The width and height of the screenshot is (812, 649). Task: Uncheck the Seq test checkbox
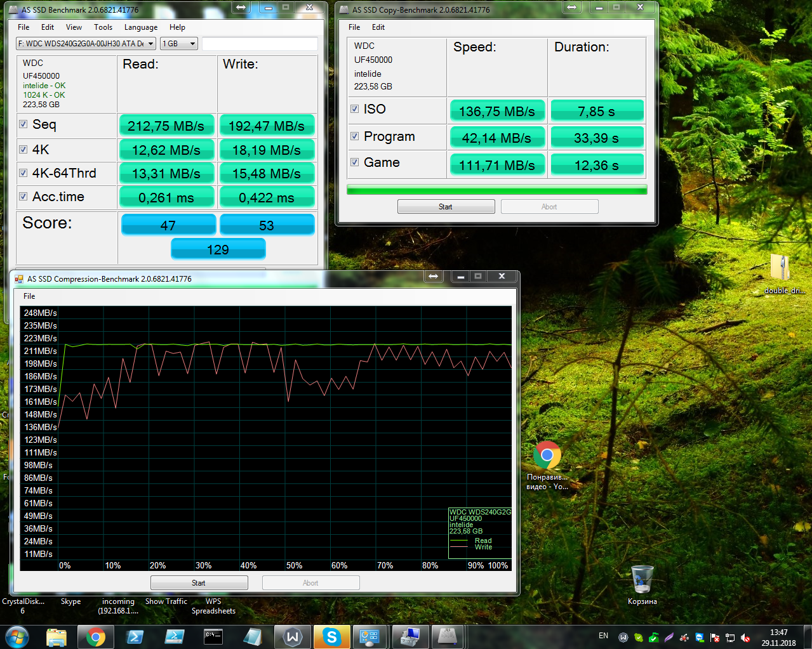(23, 124)
